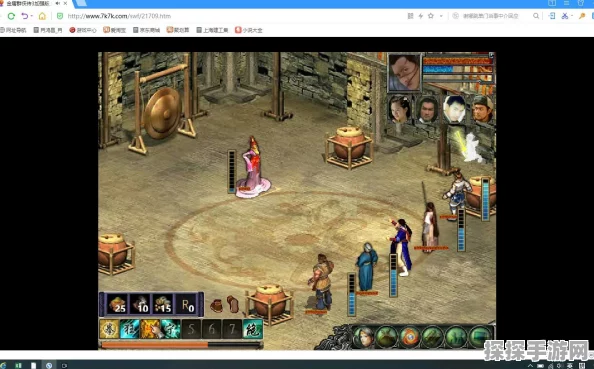Expand the scissors screenshot tool dropdown
The height and width of the screenshot is (369, 594).
coord(572,16)
